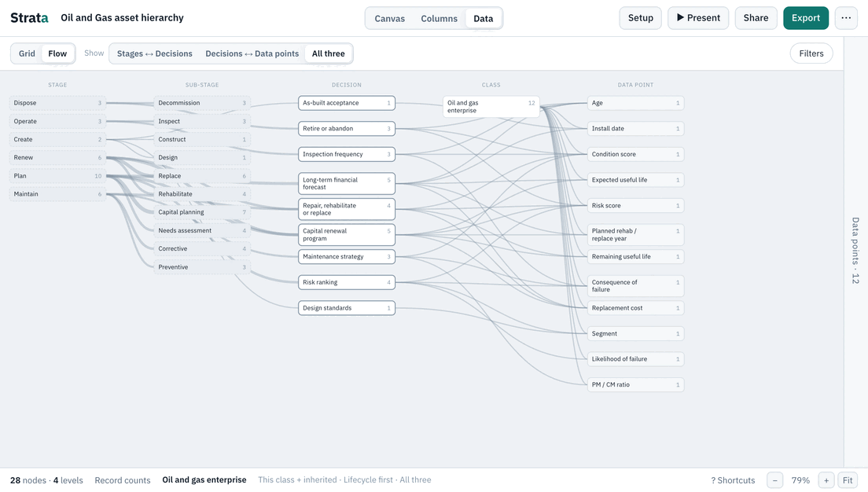Select the Maintenance strategy decision
Image resolution: width=868 pixels, height=492 pixels.
pos(347,257)
